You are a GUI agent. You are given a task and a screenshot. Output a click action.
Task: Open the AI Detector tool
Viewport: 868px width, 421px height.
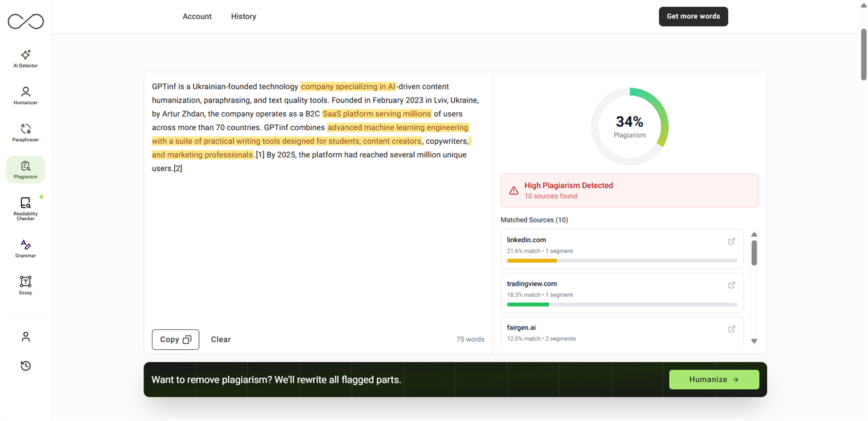point(25,59)
